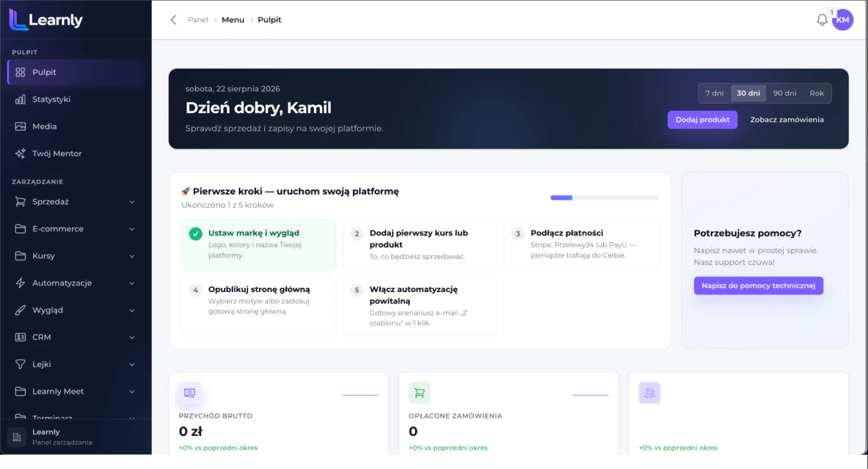Expand the Wygląd chevron
Viewport: 868px width, 469px height.
click(132, 310)
